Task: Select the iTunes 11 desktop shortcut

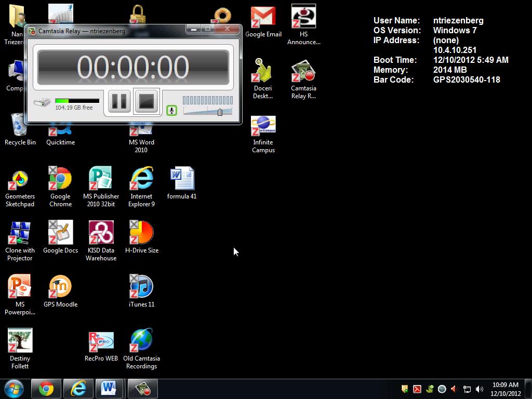Action: pyautogui.click(x=141, y=291)
